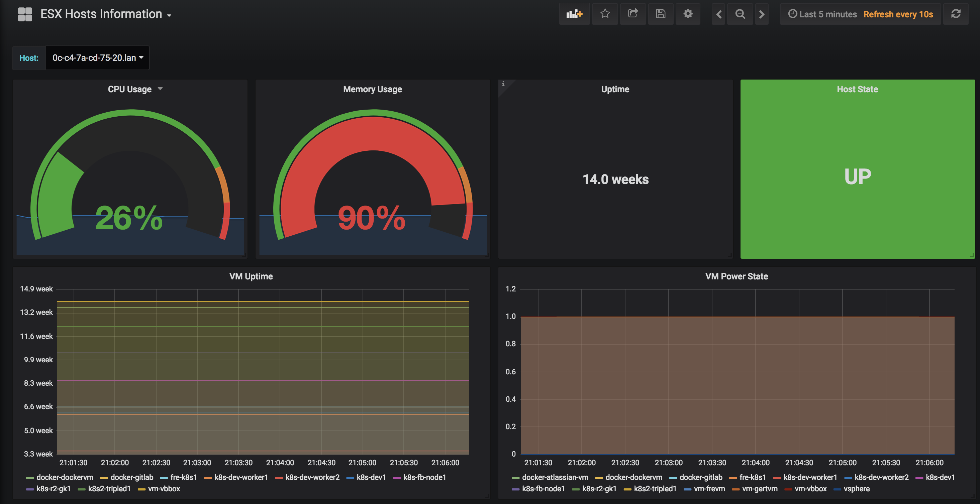The height and width of the screenshot is (504, 980).
Task: Open the Last 5 minutes time picker
Action: click(x=822, y=14)
